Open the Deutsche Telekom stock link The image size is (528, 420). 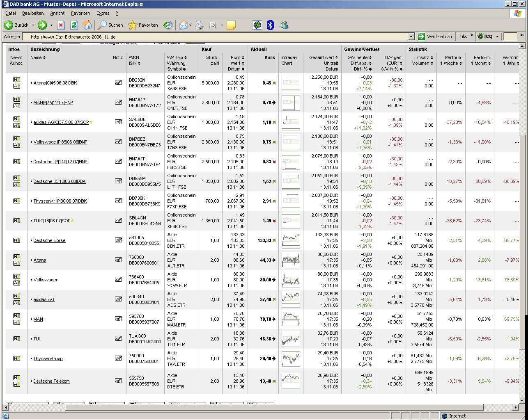(x=51, y=381)
